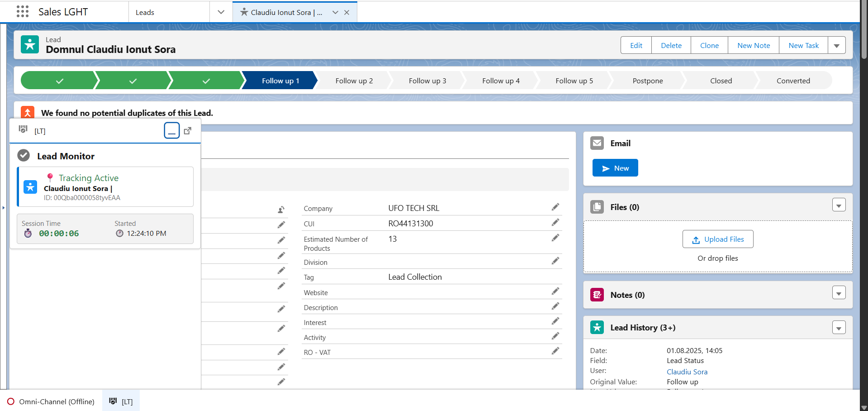The image size is (868, 411).
Task: Create a New Note for this lead
Action: click(753, 45)
